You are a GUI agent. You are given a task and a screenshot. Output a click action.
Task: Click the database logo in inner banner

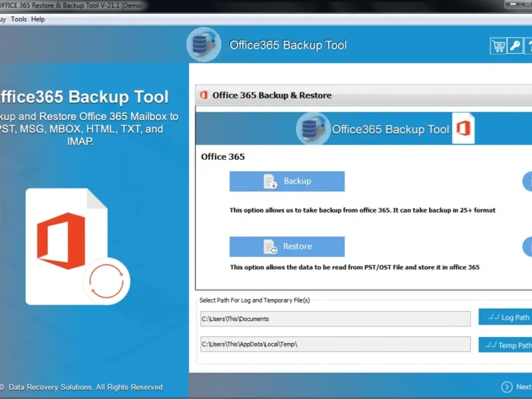click(313, 129)
